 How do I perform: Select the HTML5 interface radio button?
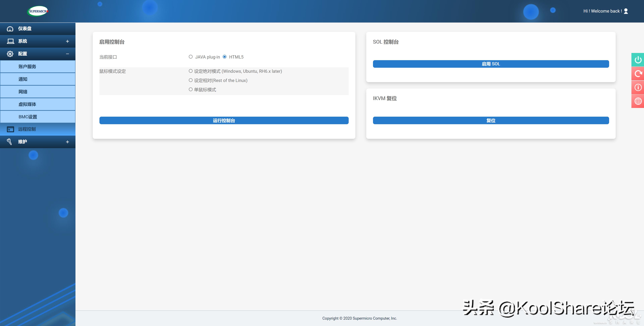coord(225,57)
